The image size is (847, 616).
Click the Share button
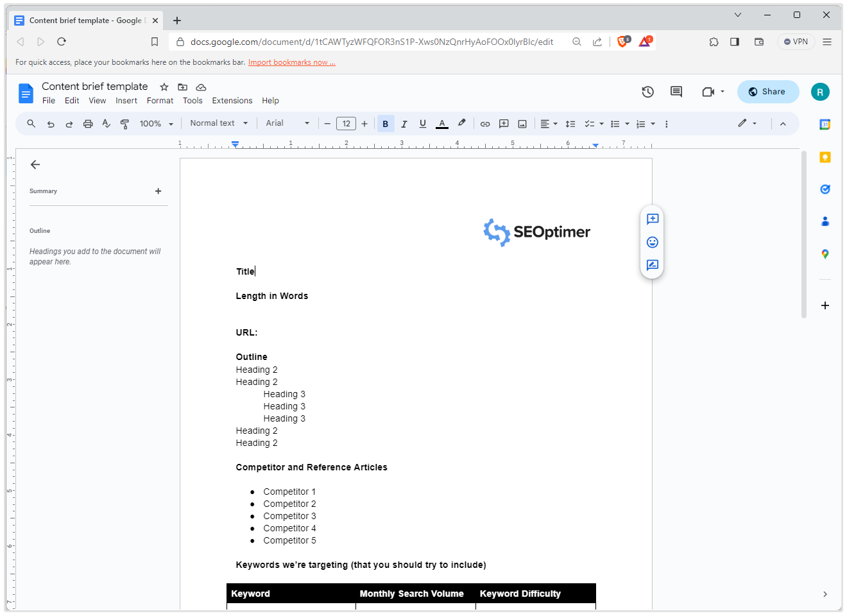(x=768, y=91)
